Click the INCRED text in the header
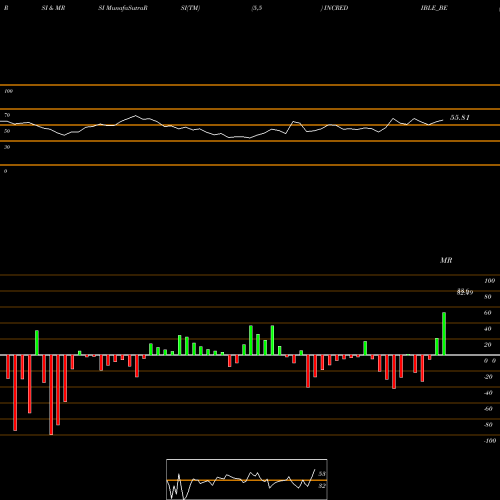 (x=336, y=8)
